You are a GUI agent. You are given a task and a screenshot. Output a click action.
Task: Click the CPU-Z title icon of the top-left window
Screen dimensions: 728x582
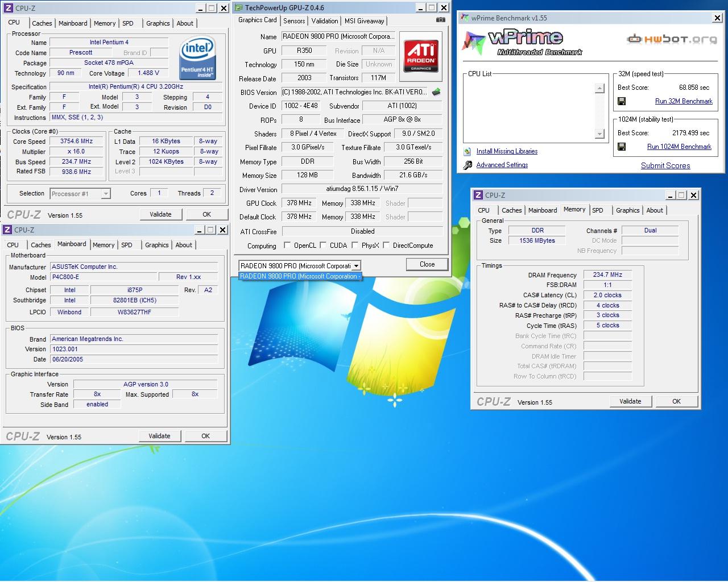point(9,8)
